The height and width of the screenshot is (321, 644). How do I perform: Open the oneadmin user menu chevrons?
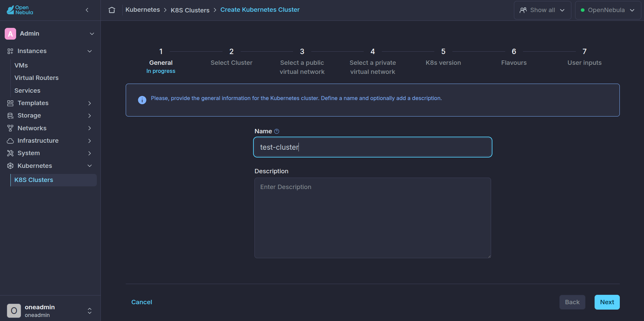[90, 311]
